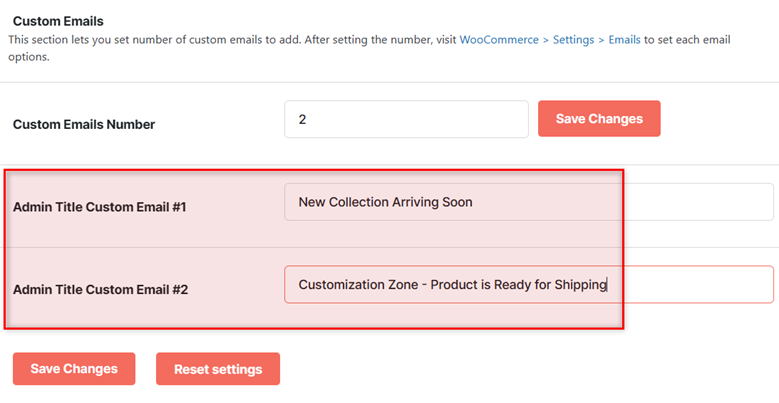The image size is (779, 403).
Task: Click the section description paragraph text
Action: tap(369, 48)
